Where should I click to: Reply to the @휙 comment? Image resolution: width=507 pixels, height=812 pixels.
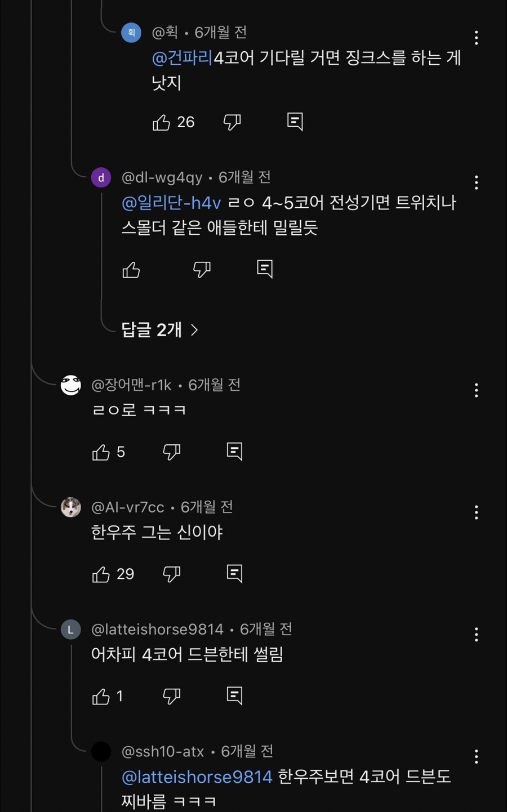tap(295, 122)
